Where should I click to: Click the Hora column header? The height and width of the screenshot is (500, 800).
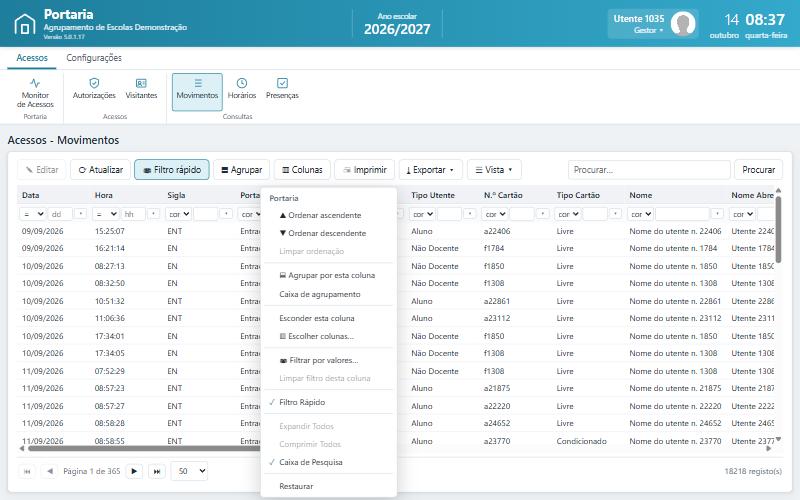[127, 195]
